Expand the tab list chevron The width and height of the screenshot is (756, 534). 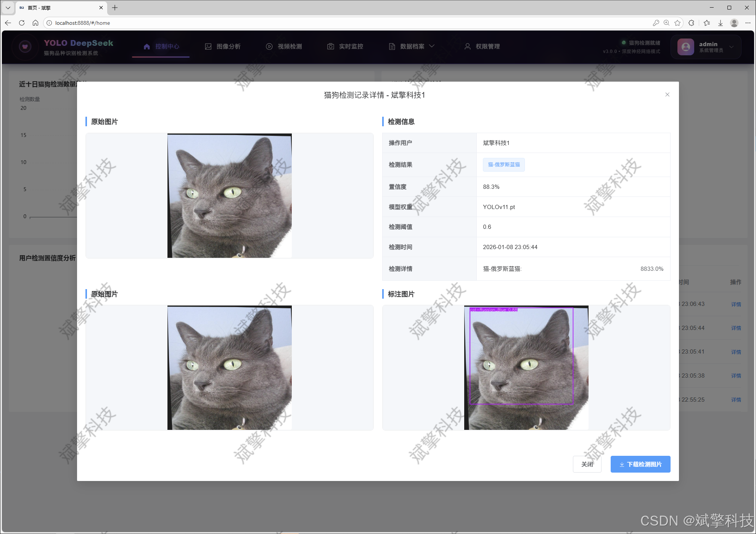[8, 8]
